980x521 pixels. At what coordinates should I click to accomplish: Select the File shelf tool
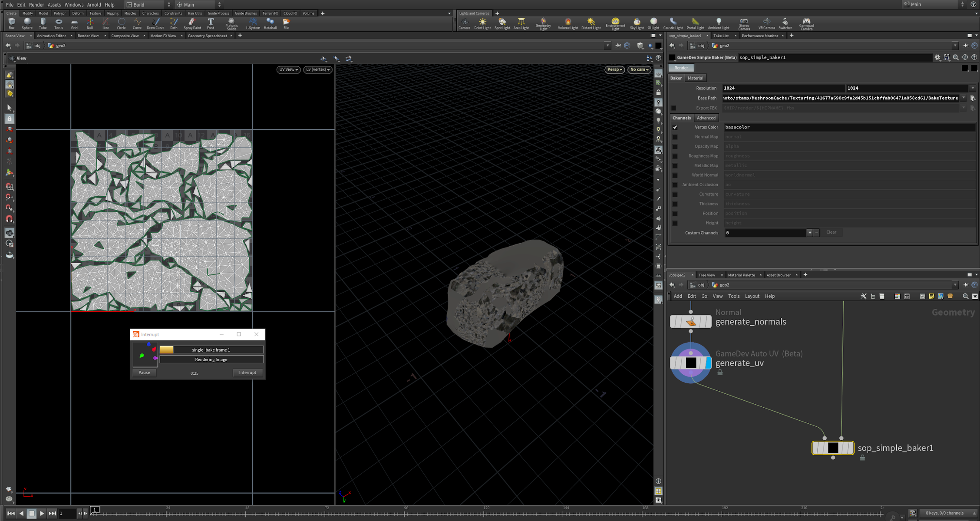pyautogui.click(x=287, y=23)
